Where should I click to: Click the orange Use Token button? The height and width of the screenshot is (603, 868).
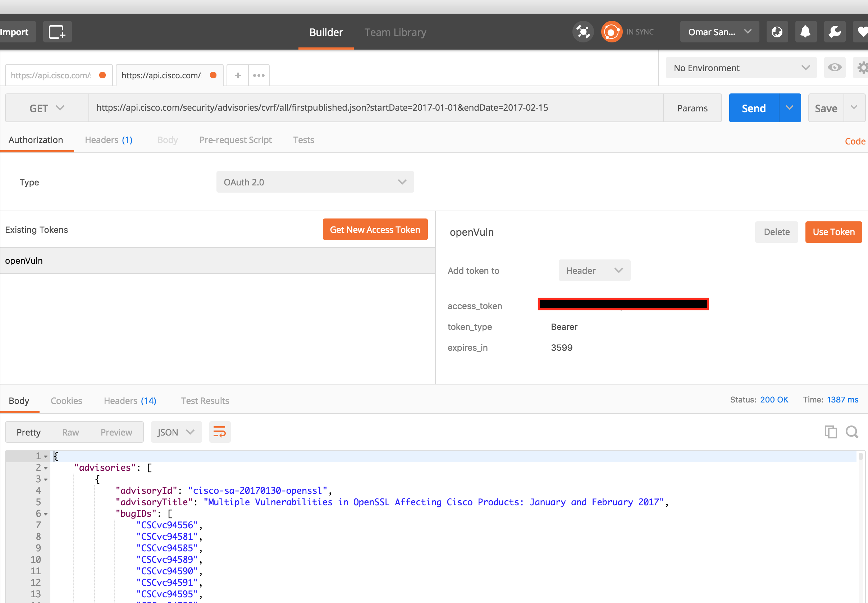click(x=833, y=231)
